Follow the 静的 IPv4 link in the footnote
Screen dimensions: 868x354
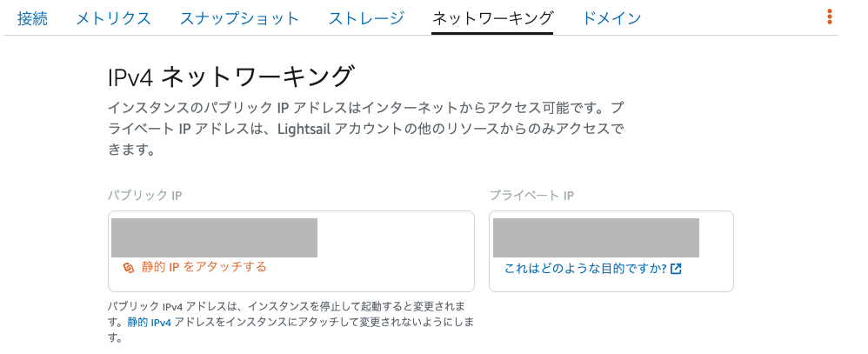(150, 323)
